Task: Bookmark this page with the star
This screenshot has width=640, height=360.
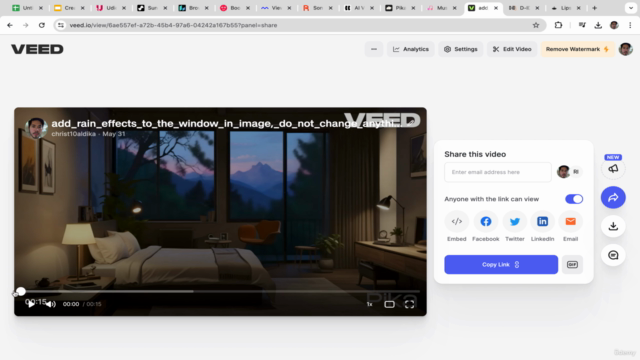Action: 536,25
